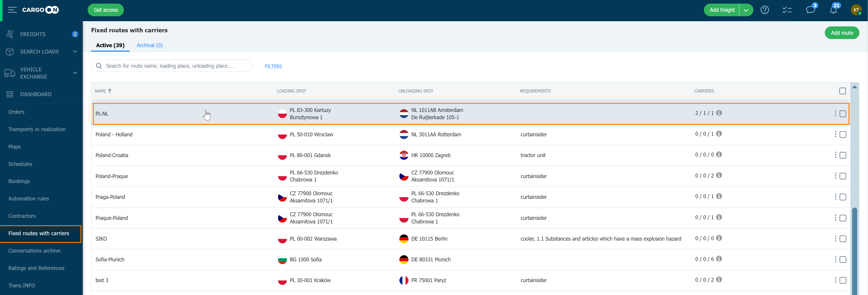This screenshot has width=868, height=295.
Task: Show carrier info for Poland - Holland route
Action: point(719,134)
